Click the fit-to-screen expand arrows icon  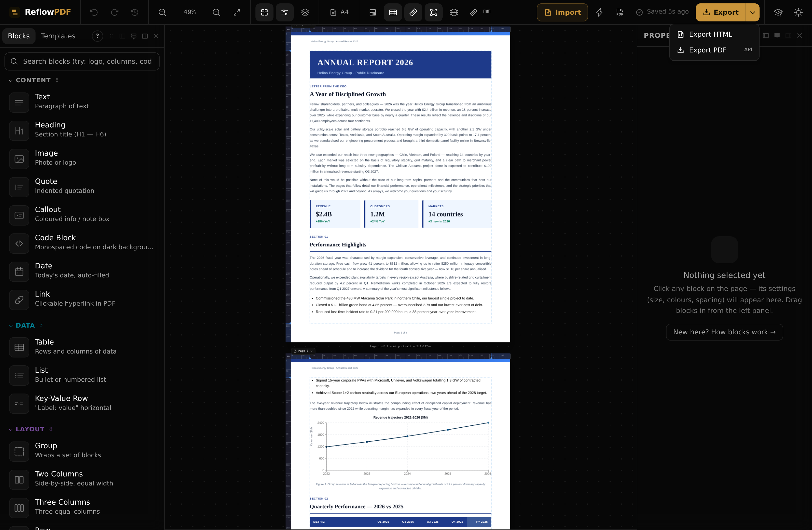(x=237, y=12)
